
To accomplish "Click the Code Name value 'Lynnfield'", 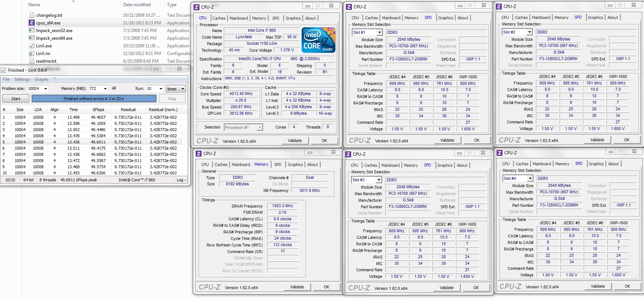I will click(244, 37).
